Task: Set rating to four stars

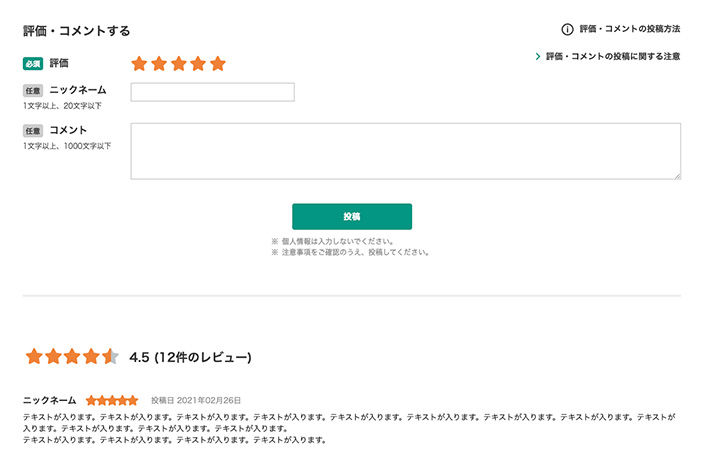Action: click(x=198, y=64)
